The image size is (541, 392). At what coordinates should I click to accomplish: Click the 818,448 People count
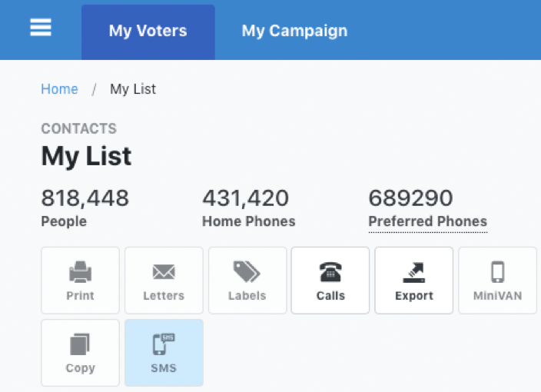pyautogui.click(x=85, y=198)
